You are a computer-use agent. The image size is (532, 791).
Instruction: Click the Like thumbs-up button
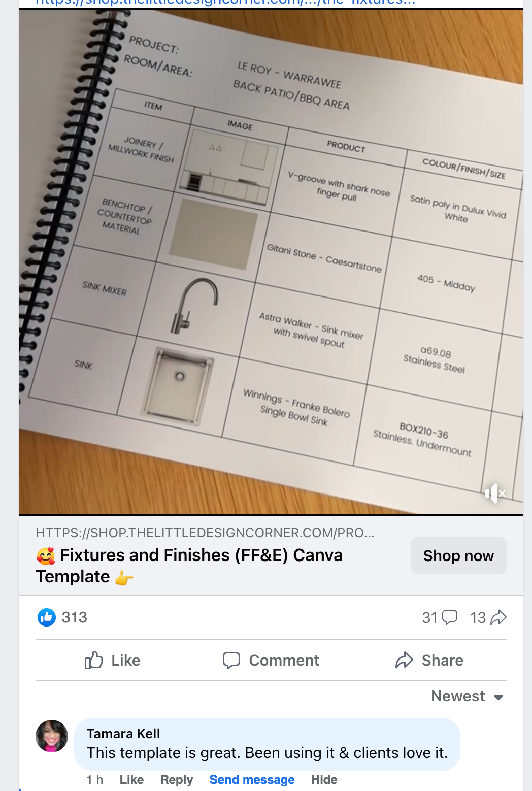(x=113, y=660)
